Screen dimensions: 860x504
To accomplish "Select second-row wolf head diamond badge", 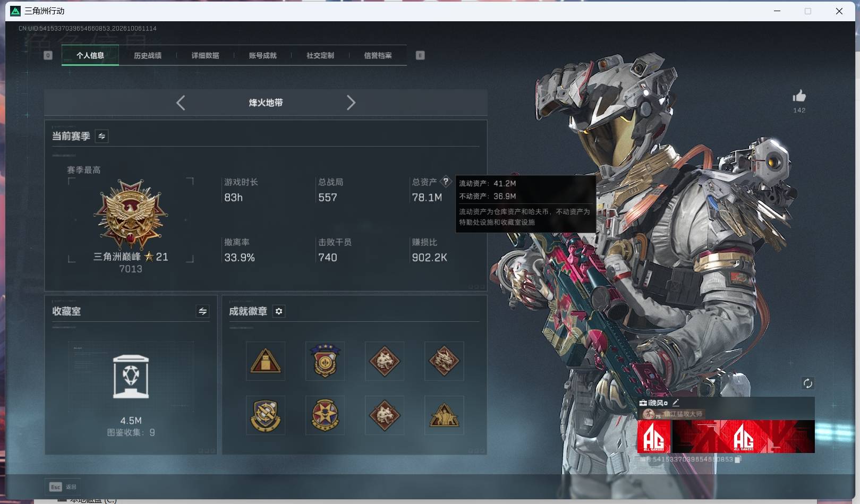I will tap(385, 415).
